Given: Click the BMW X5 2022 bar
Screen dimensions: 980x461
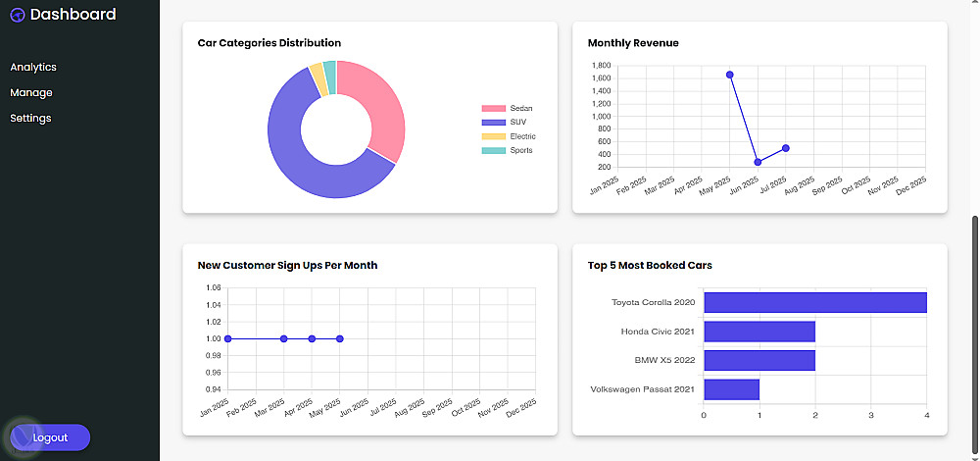Looking at the screenshot, I should (759, 360).
